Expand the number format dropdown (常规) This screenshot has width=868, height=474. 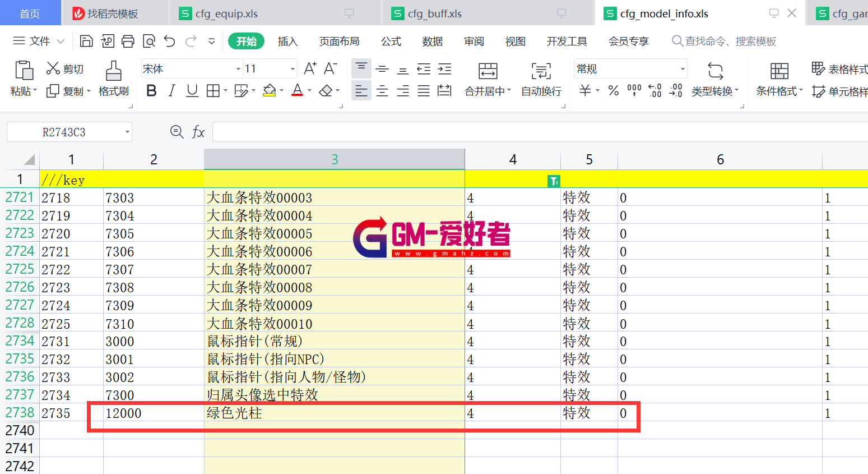pos(683,69)
